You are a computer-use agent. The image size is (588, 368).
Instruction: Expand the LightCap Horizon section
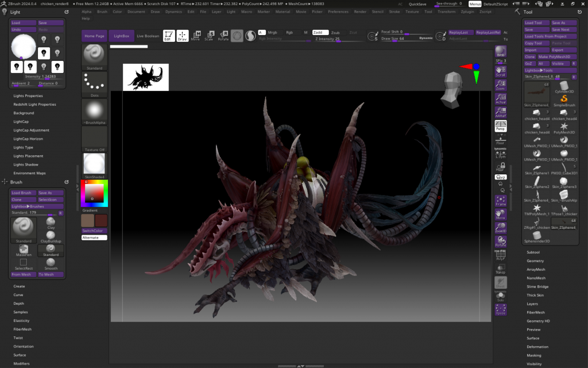point(28,139)
